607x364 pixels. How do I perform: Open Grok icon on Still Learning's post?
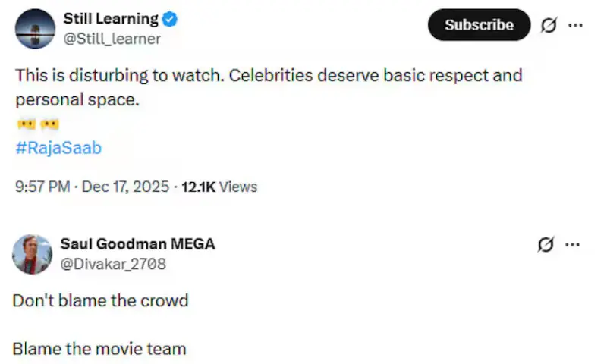pos(548,25)
